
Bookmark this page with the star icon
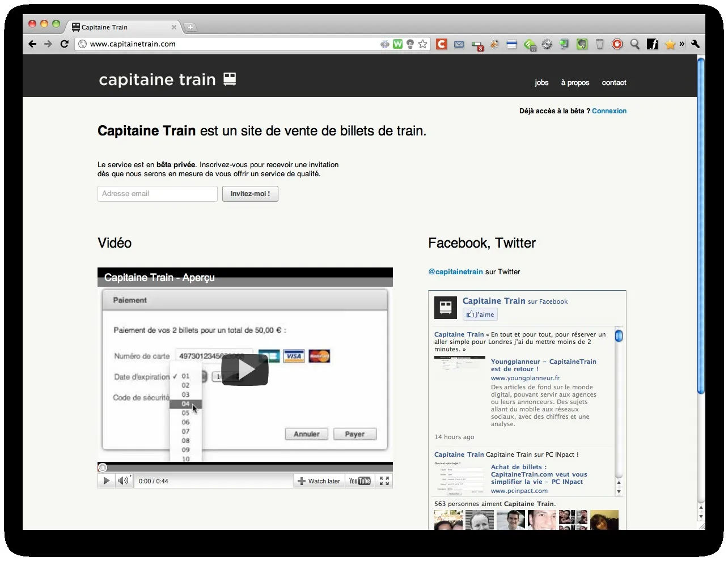tap(423, 44)
